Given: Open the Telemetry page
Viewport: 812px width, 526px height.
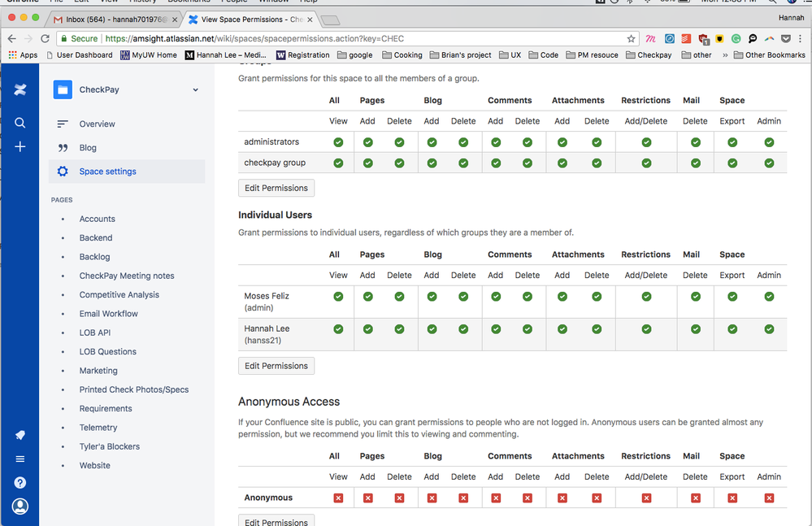Looking at the screenshot, I should [98, 428].
